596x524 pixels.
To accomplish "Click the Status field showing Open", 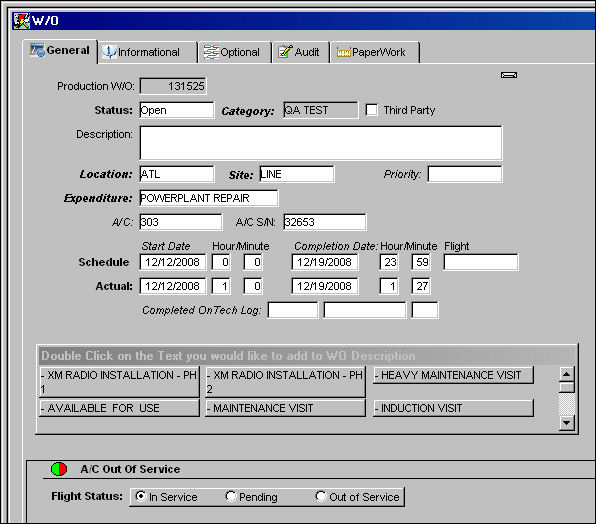I will click(177, 110).
